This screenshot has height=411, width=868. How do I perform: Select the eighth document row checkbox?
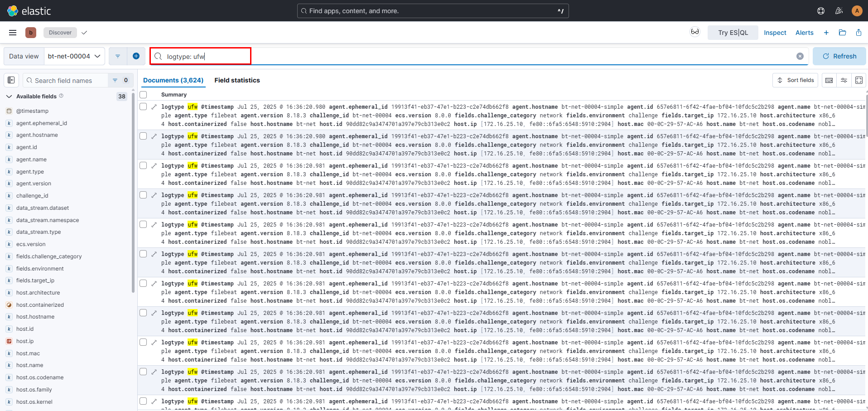(x=143, y=313)
